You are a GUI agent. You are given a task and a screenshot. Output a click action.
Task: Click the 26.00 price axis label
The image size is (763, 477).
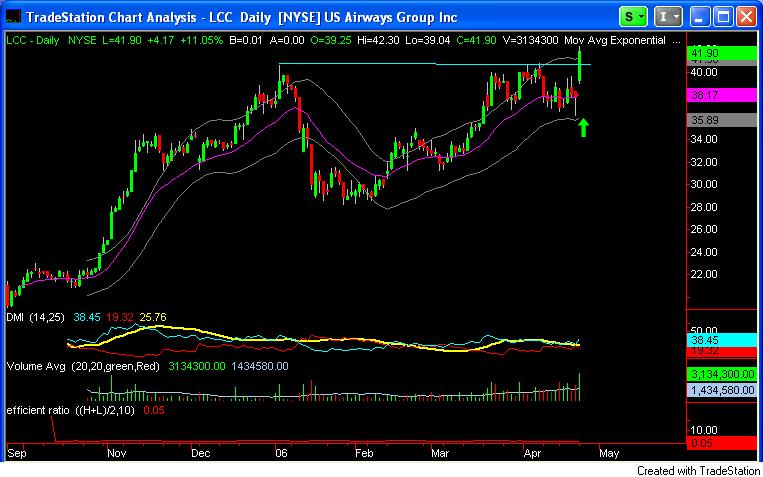point(704,229)
